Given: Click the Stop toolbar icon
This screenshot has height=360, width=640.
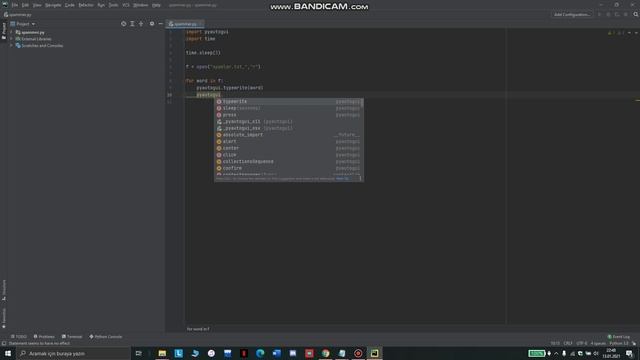Looking at the screenshot, I should click(626, 15).
